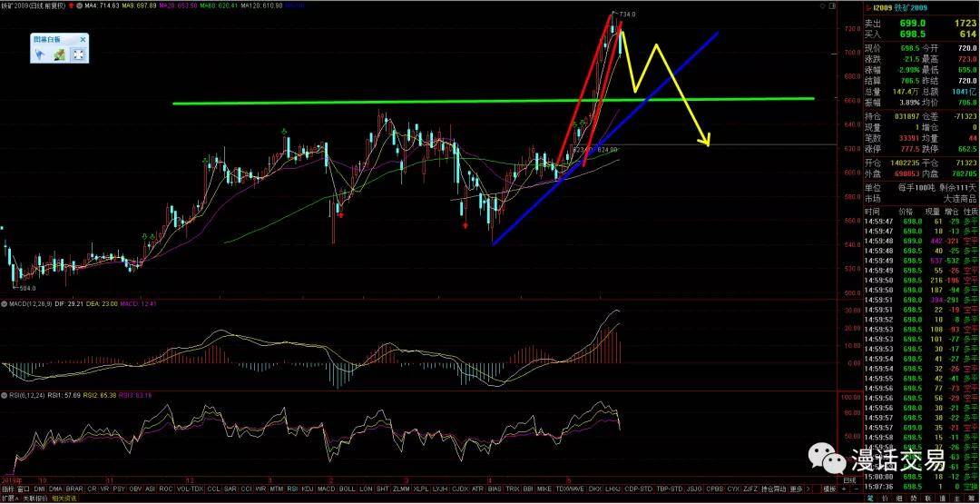Select the KDJ indicator tab
Screen dimensions: 980x504
(x=307, y=489)
